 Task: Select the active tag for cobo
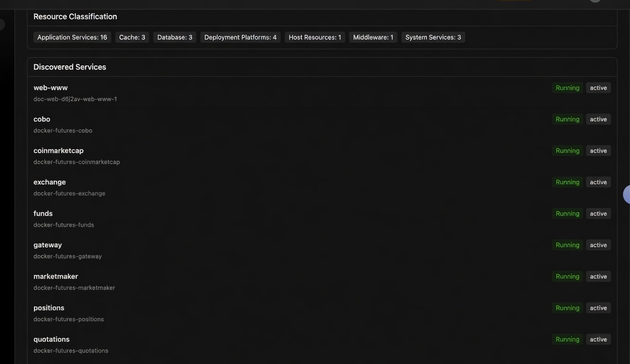(598, 119)
